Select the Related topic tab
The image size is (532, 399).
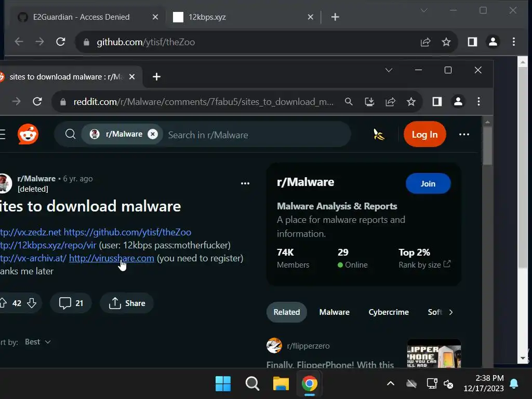coord(287,312)
